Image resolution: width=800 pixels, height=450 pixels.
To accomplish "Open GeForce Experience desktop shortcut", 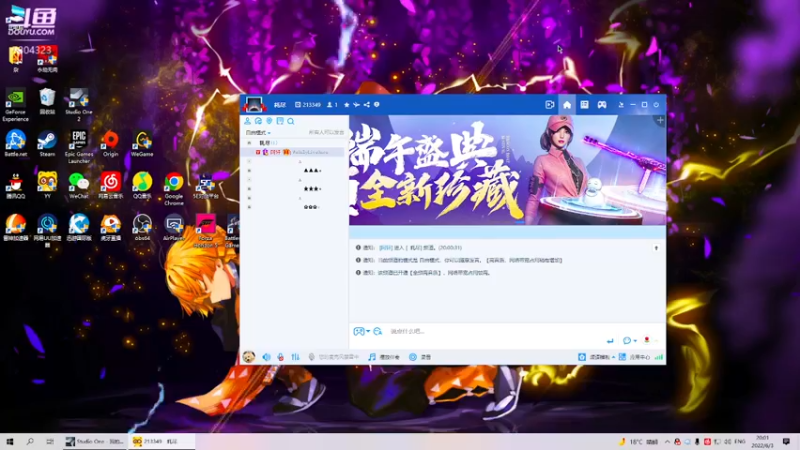I will (x=15, y=105).
